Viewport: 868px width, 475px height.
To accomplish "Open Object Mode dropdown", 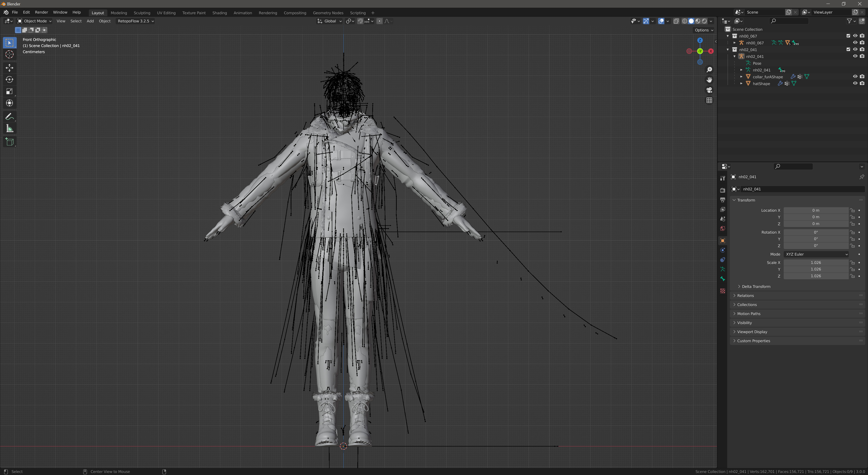I will (x=34, y=21).
